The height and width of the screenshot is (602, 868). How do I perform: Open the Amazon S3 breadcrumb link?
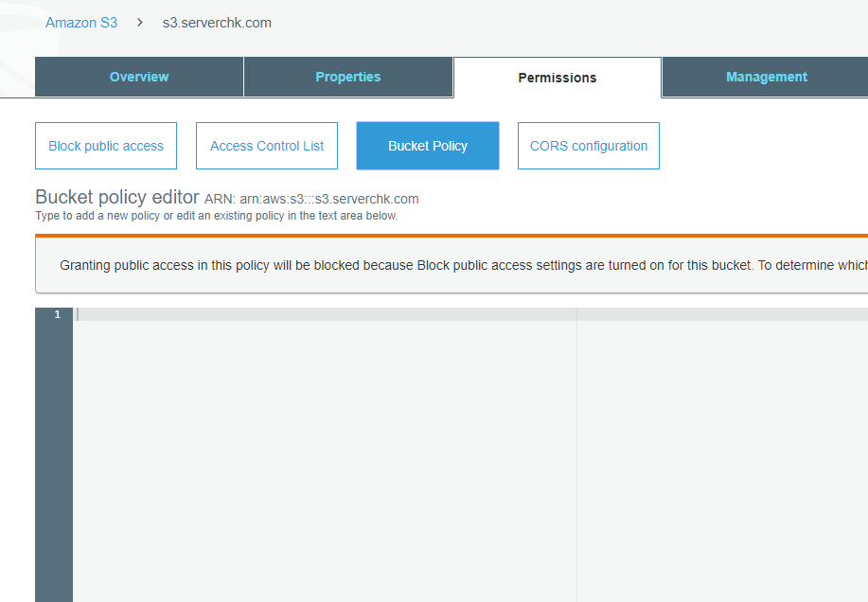pos(81,23)
